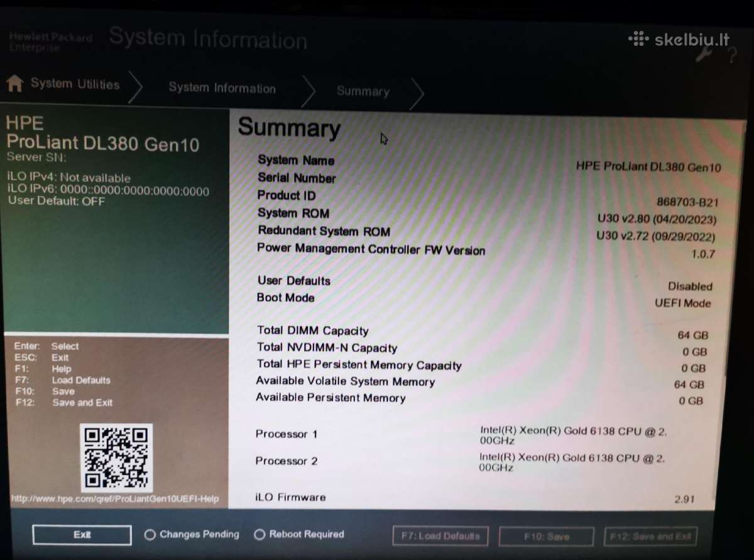This screenshot has width=754, height=560.
Task: Click HPE ProLiant DL380 Gen10 system name value
Action: [648, 167]
